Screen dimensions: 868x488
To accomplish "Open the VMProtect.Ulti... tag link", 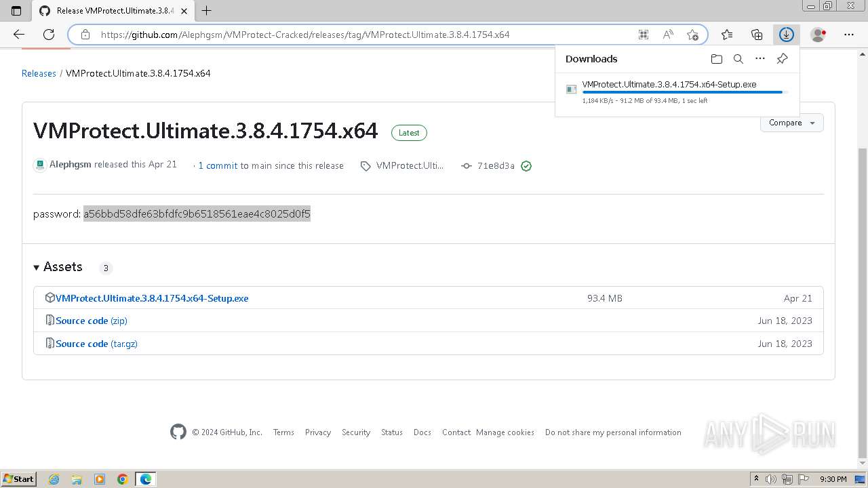I will click(410, 165).
